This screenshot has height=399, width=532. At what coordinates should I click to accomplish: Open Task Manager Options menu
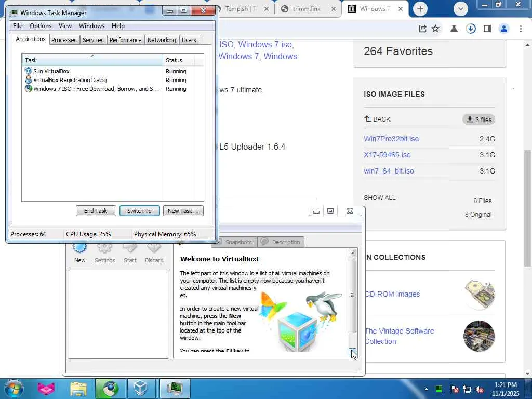point(41,26)
